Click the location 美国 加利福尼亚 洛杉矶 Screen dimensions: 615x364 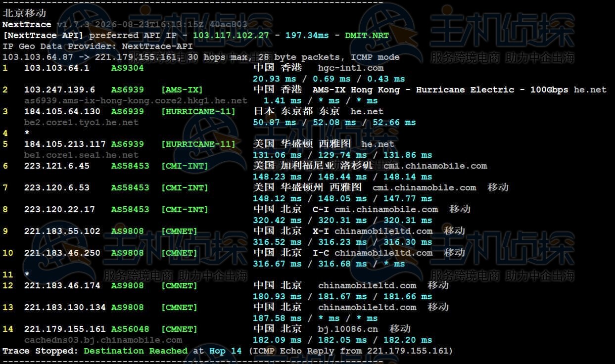(313, 166)
